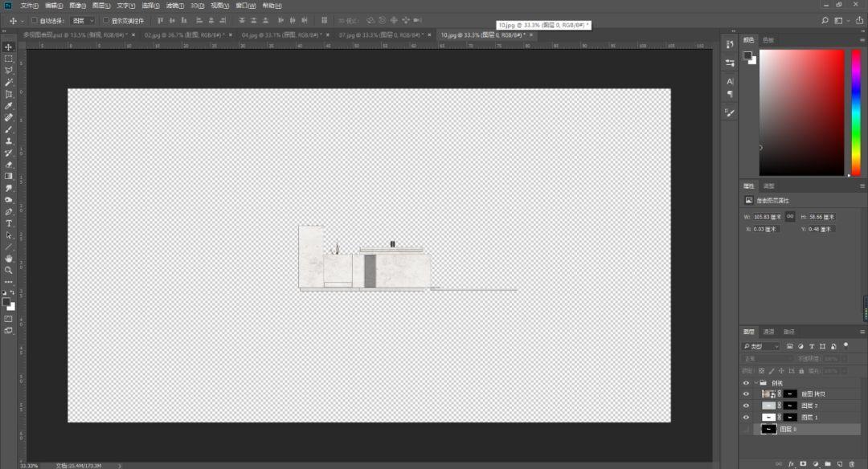Open the auto-select Layer/Group dropdown
868x469 pixels.
coord(84,20)
